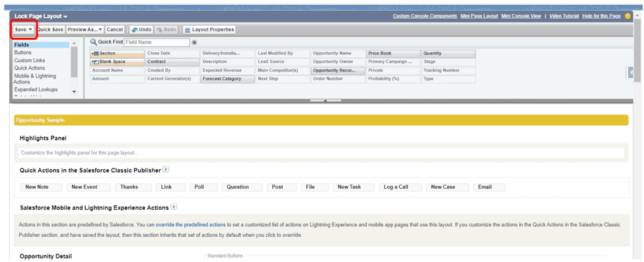The width and height of the screenshot is (644, 262).
Task: Select the Probability (%) field
Action: tap(394, 79)
